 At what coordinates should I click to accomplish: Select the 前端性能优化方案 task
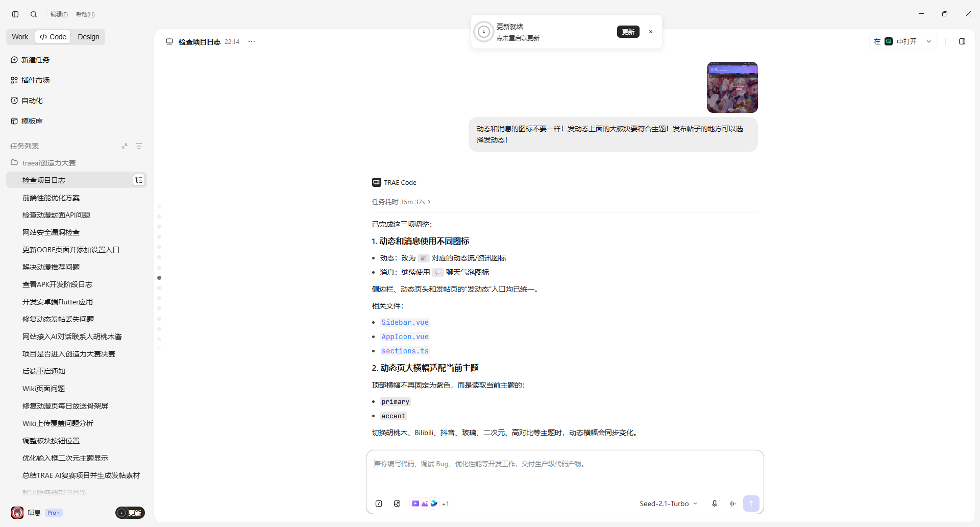click(77, 198)
